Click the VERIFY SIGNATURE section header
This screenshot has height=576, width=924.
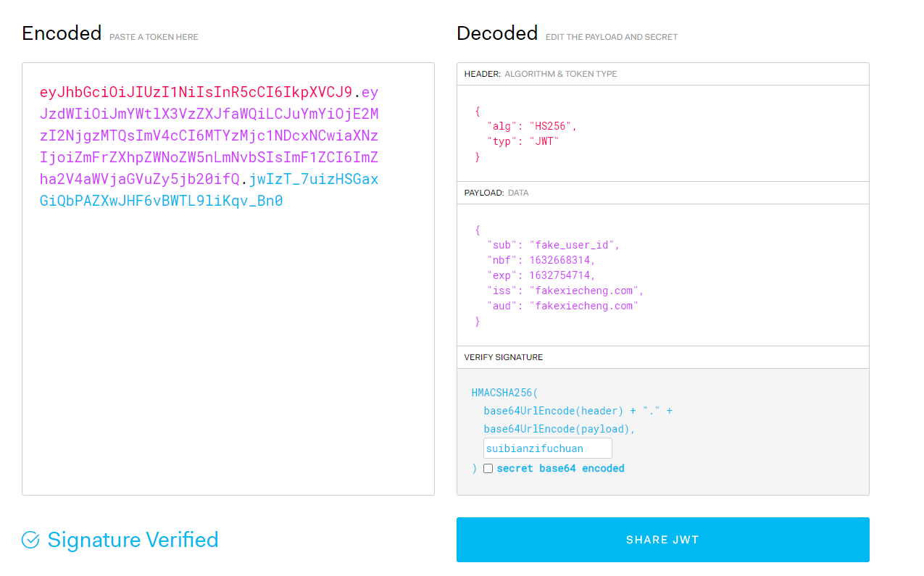coord(502,356)
